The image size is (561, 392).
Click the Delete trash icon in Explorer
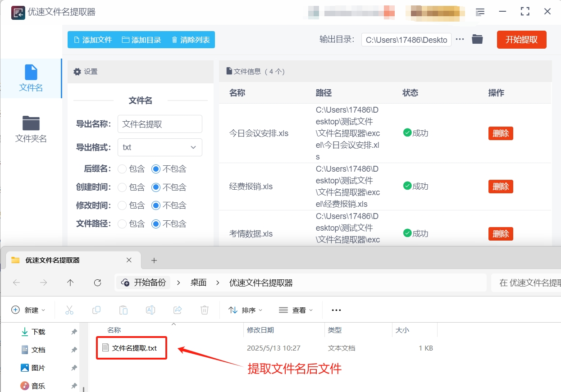click(205, 310)
